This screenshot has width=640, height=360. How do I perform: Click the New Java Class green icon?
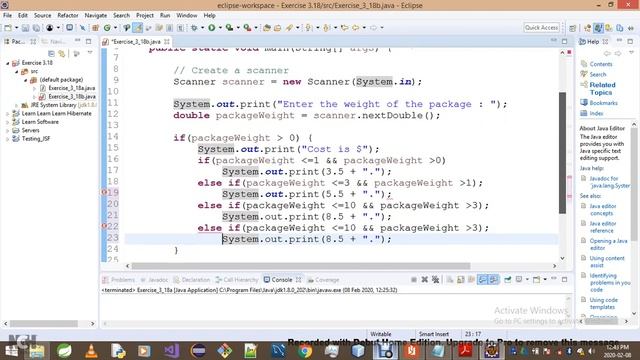coord(107,28)
